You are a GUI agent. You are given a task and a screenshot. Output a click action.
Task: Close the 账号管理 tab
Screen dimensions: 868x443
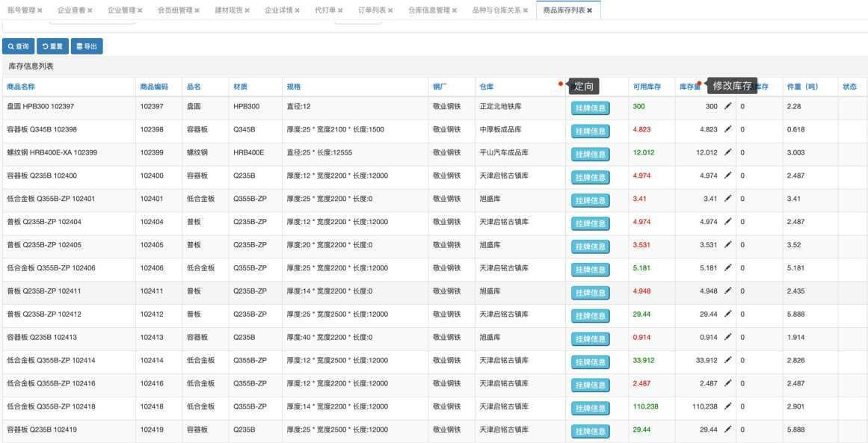(x=40, y=10)
